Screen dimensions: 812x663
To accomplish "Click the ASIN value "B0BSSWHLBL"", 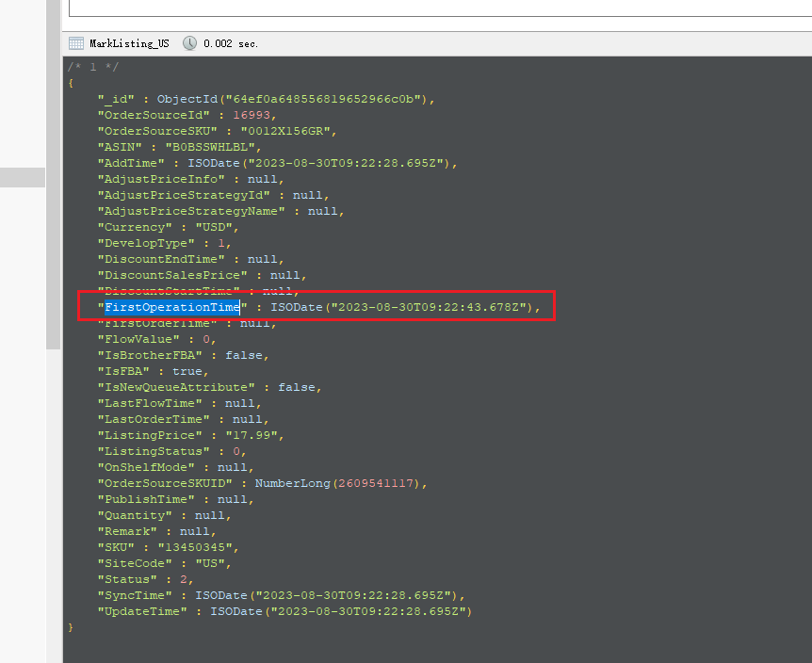I will (x=210, y=147).
